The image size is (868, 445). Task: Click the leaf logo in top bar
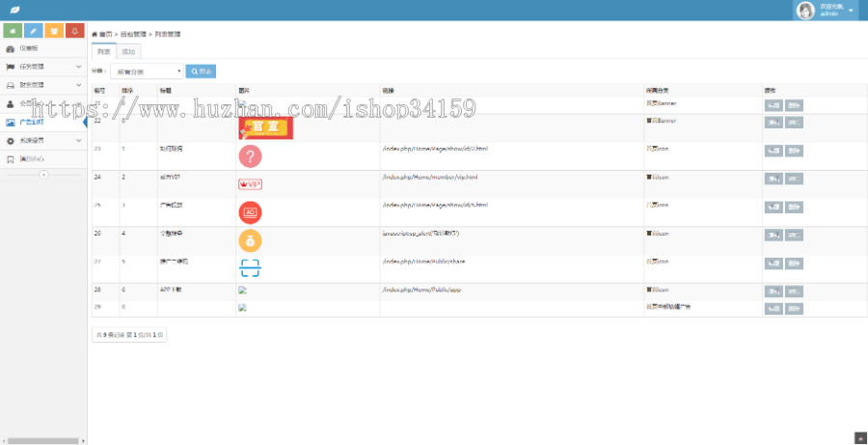(12, 10)
